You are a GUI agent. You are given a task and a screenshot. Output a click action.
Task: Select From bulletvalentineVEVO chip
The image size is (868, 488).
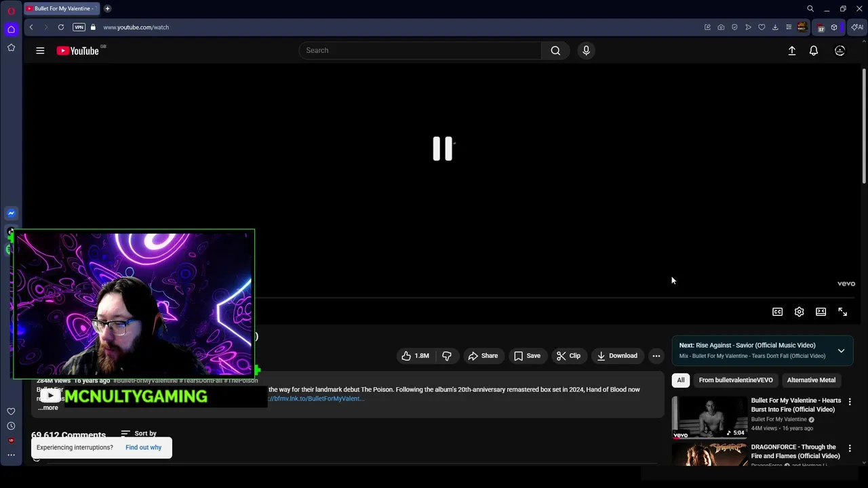[736, 380]
